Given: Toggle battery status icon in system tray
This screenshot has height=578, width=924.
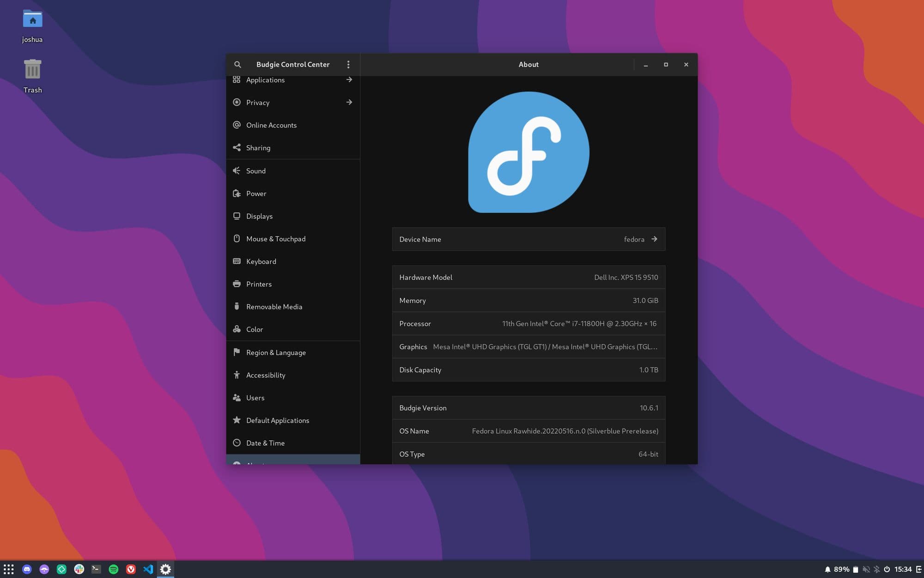Looking at the screenshot, I should tap(856, 569).
